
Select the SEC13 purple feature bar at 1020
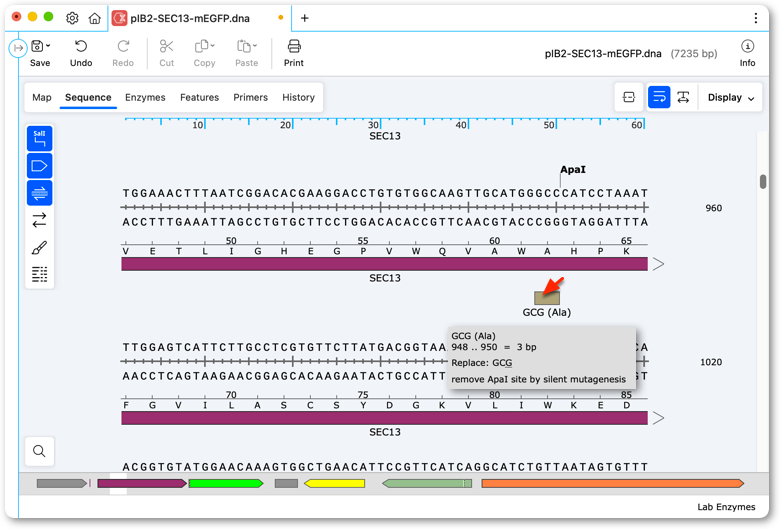pos(385,418)
